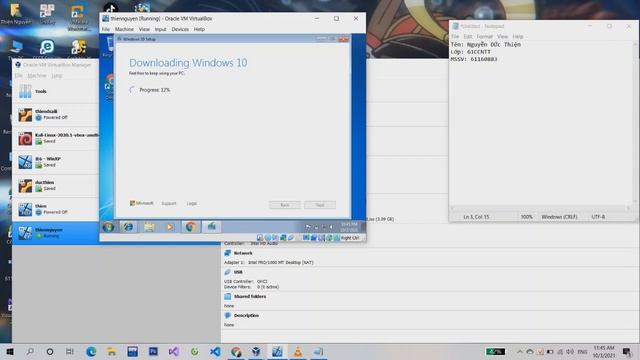Open Windows Media Player in VM taskbar
Viewport: 640px width, 360px height.
pyautogui.click(x=169, y=227)
